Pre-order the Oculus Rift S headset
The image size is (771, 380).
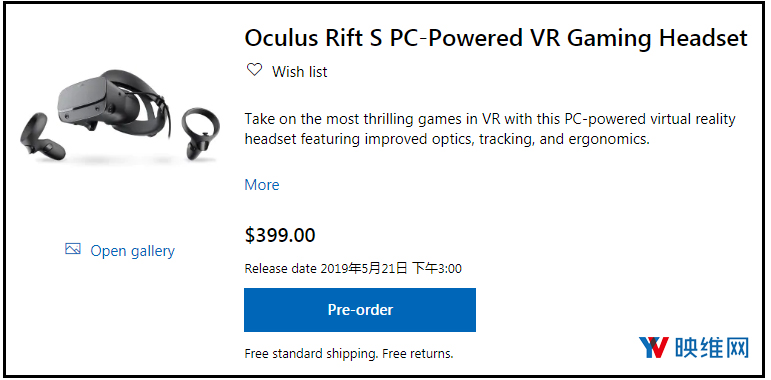tap(360, 310)
